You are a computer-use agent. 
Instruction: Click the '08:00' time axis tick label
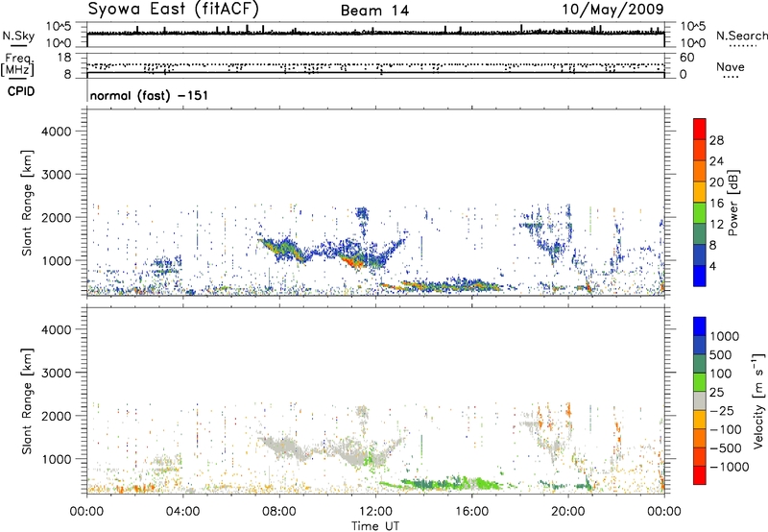[279, 512]
